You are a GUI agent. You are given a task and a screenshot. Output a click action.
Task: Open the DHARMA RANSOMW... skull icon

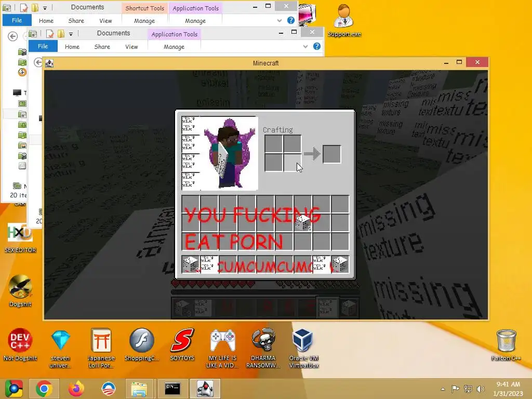263,349
